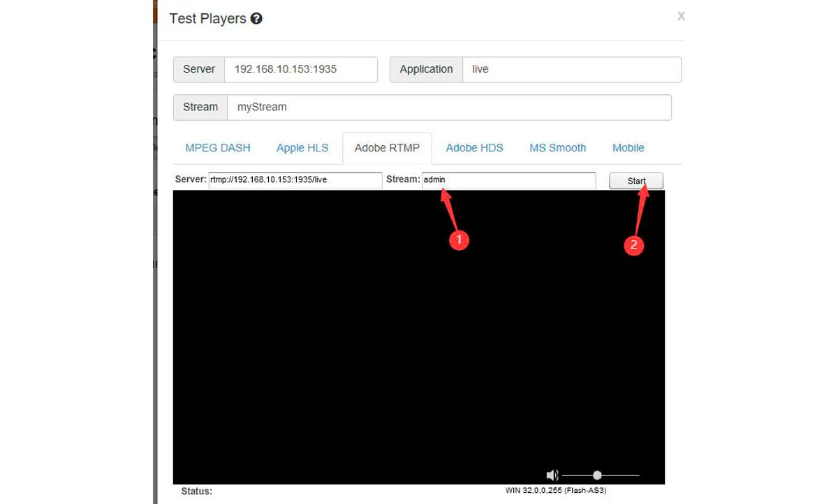
Task: Mute the player speaker icon
Action: pos(552,474)
